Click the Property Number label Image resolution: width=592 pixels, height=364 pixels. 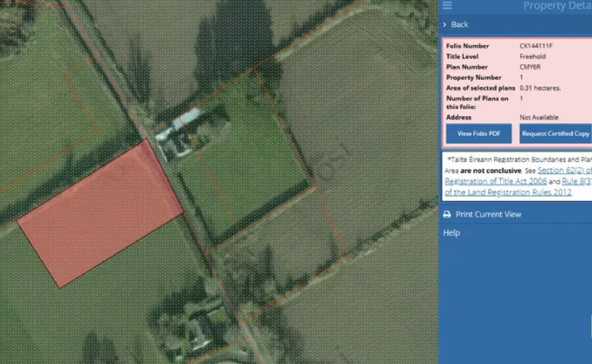[x=473, y=77]
